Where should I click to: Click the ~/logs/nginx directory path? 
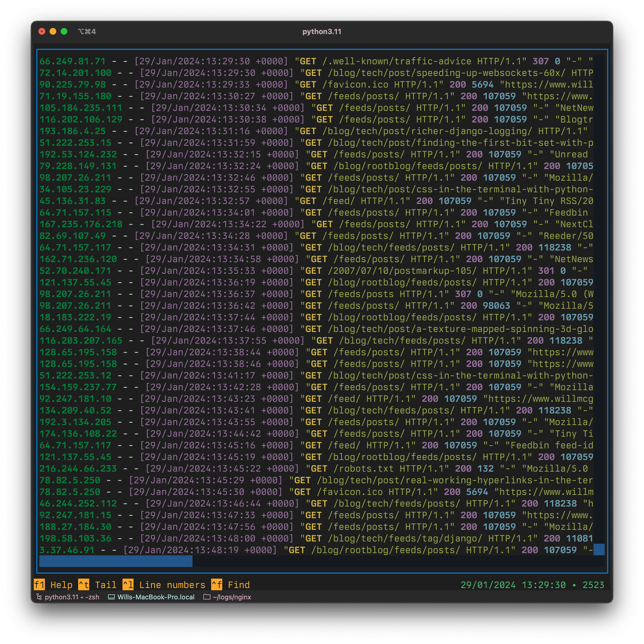tap(232, 597)
